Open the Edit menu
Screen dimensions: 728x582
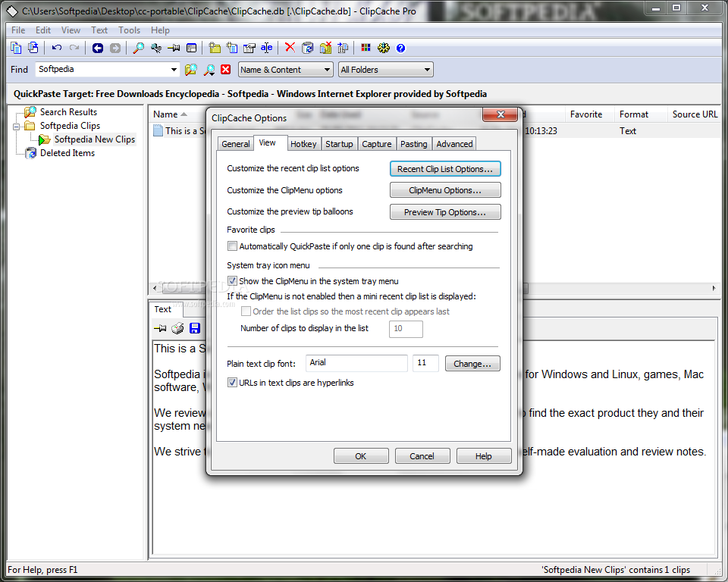pyautogui.click(x=43, y=30)
